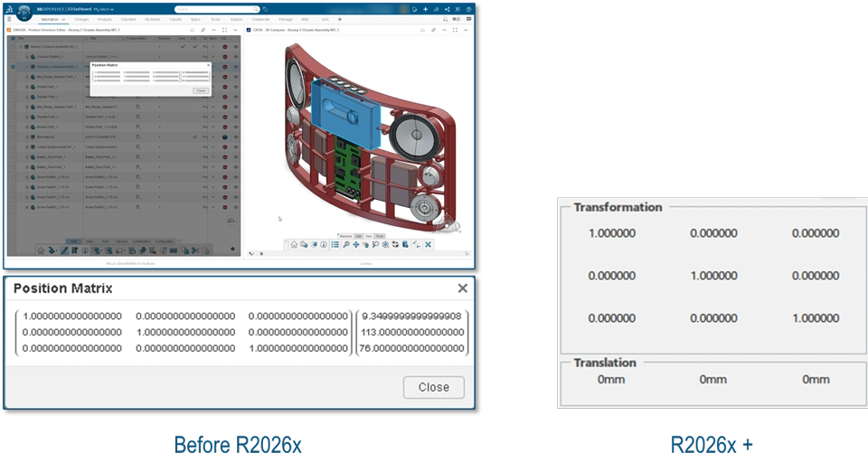Click the 76.0000000000000000 matrix value
Image resolution: width=868 pixels, height=472 pixels.
(x=412, y=348)
